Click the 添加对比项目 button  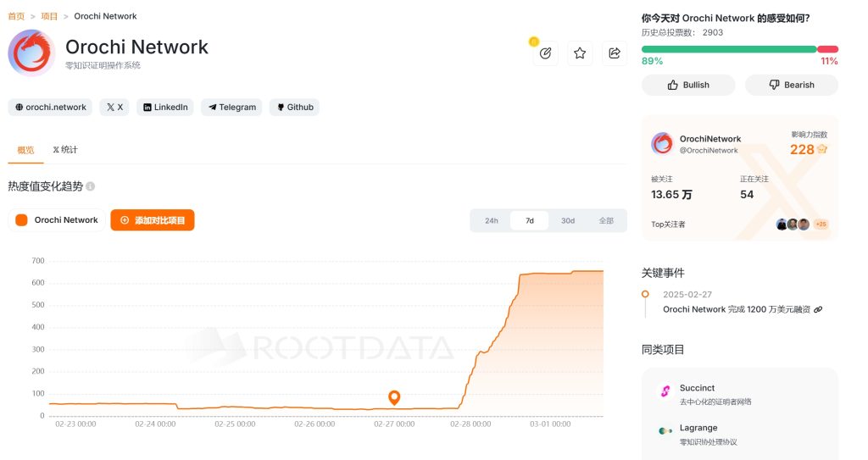click(x=153, y=219)
